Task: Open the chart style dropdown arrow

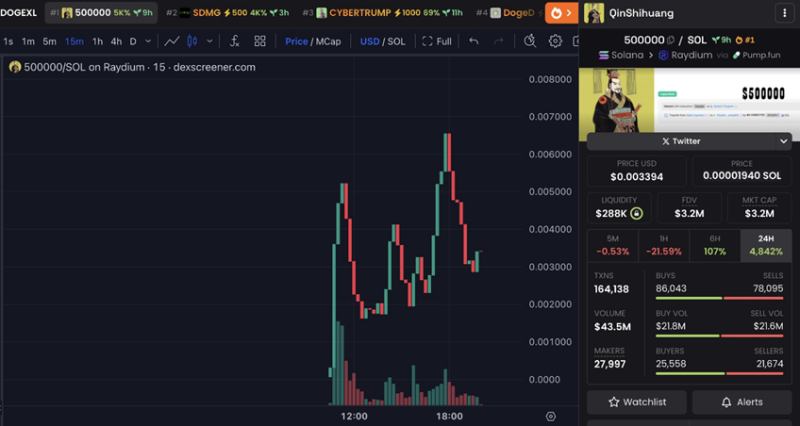Action: (209, 41)
